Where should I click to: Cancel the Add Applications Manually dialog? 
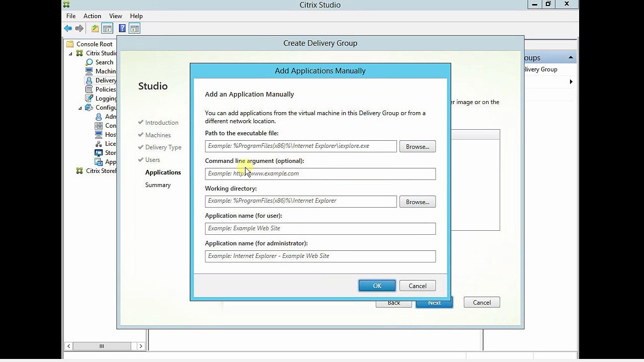[418, 286]
